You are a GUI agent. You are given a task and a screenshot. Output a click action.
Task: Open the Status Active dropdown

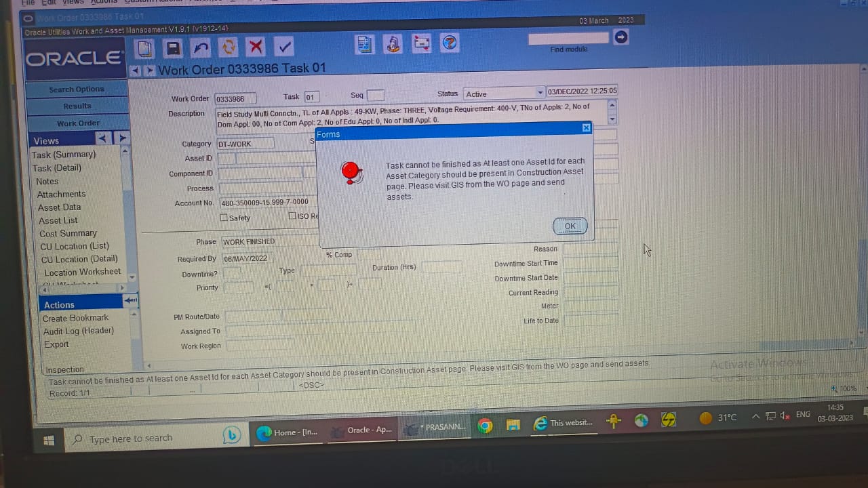[540, 92]
